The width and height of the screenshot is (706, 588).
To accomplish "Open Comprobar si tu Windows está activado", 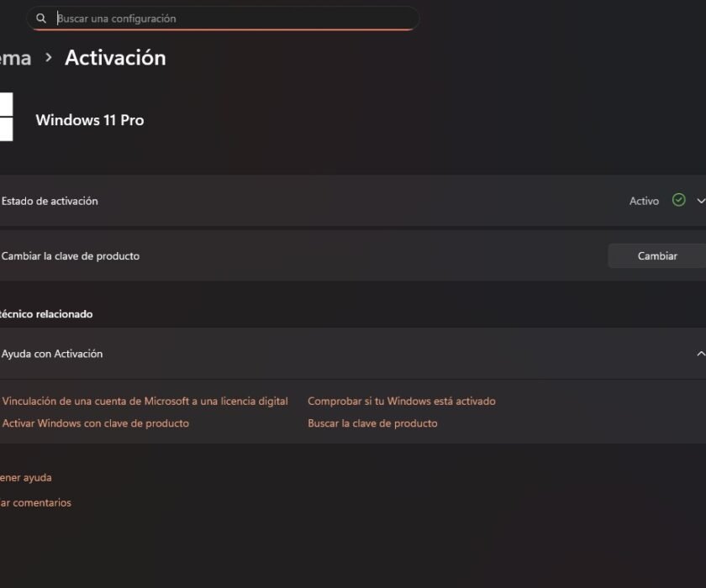I will pyautogui.click(x=401, y=401).
